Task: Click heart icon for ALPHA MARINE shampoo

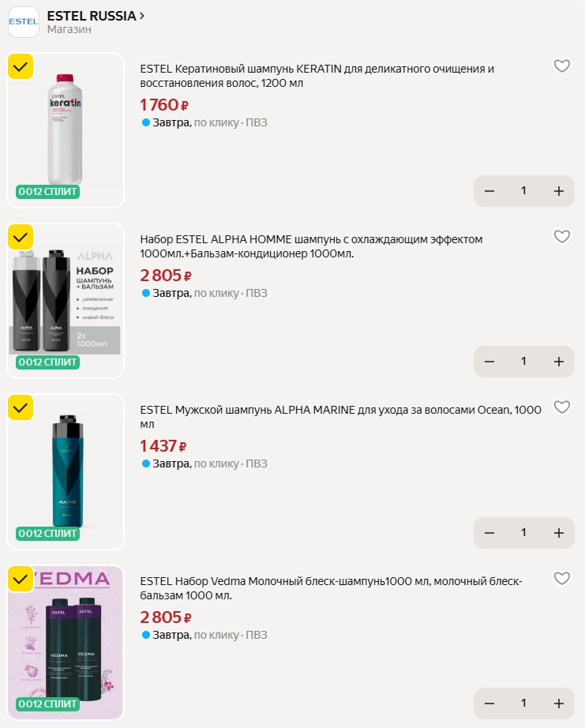Action: 561,407
